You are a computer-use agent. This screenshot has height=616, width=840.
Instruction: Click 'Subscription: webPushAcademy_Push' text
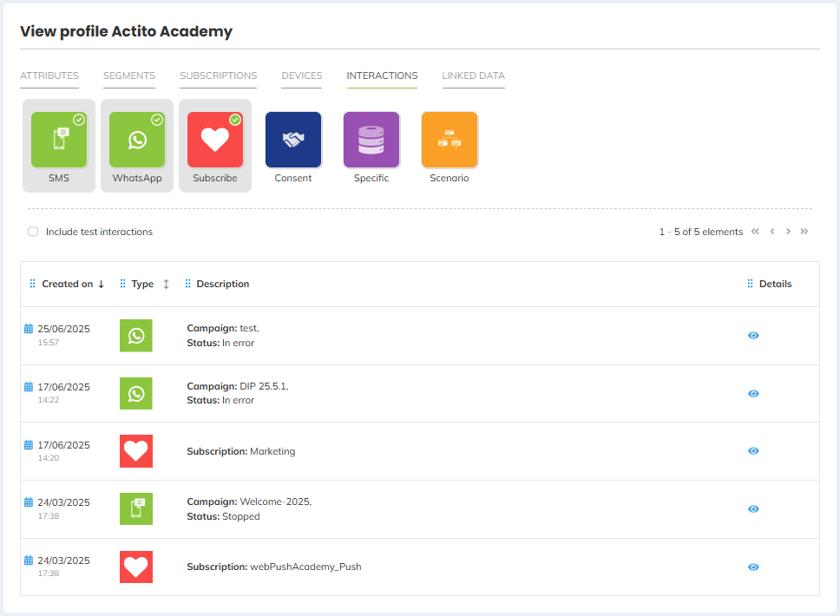coord(274,567)
